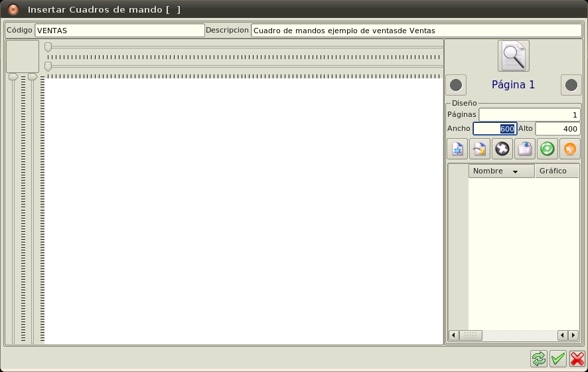Click the clipboard with blue eye icon
The height and width of the screenshot is (372, 588).
525,149
